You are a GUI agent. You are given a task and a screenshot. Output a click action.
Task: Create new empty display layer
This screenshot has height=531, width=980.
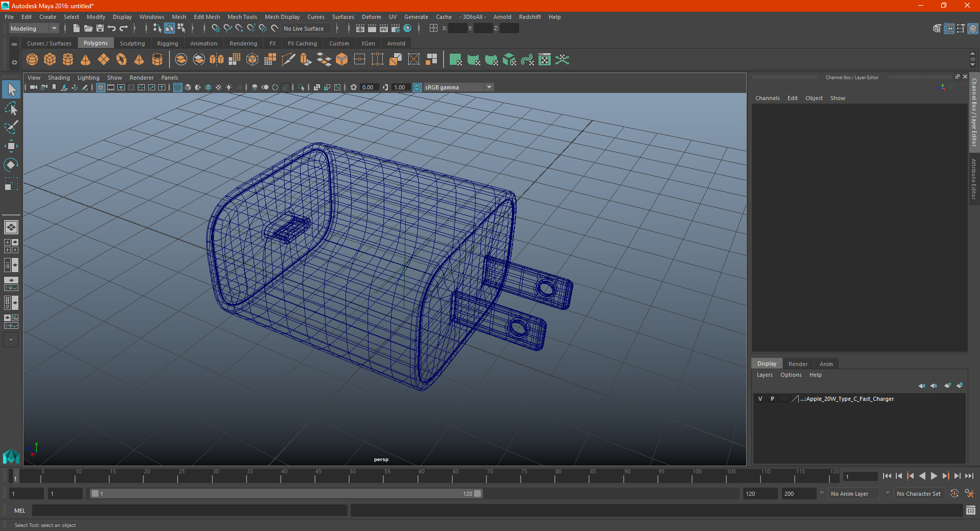[948, 385]
